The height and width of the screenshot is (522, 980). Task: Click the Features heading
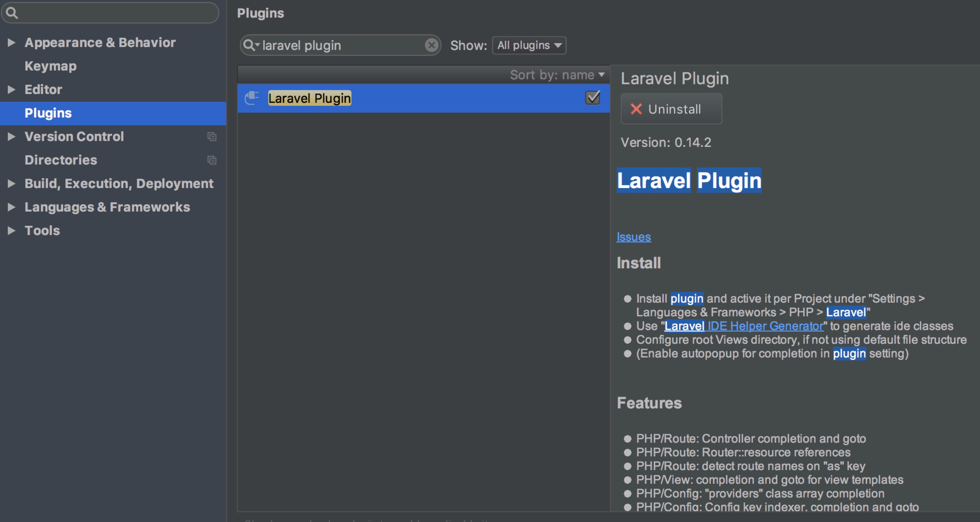[649, 403]
